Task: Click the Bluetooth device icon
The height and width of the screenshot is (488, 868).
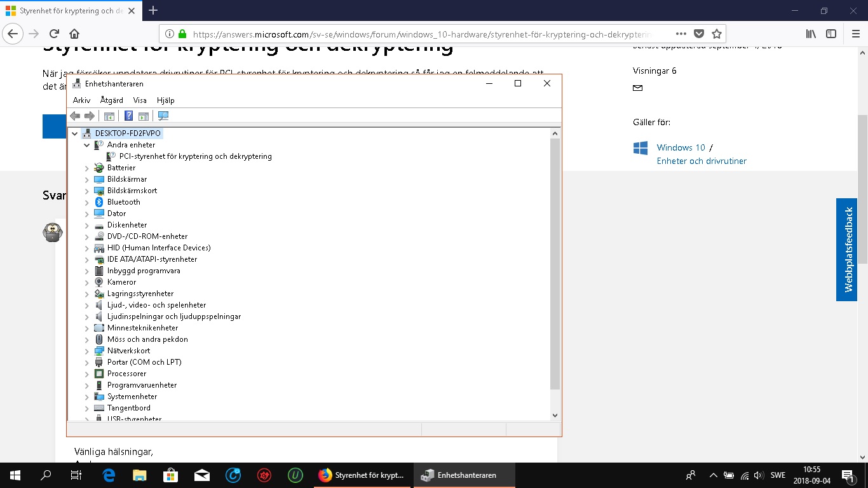Action: (98, 202)
